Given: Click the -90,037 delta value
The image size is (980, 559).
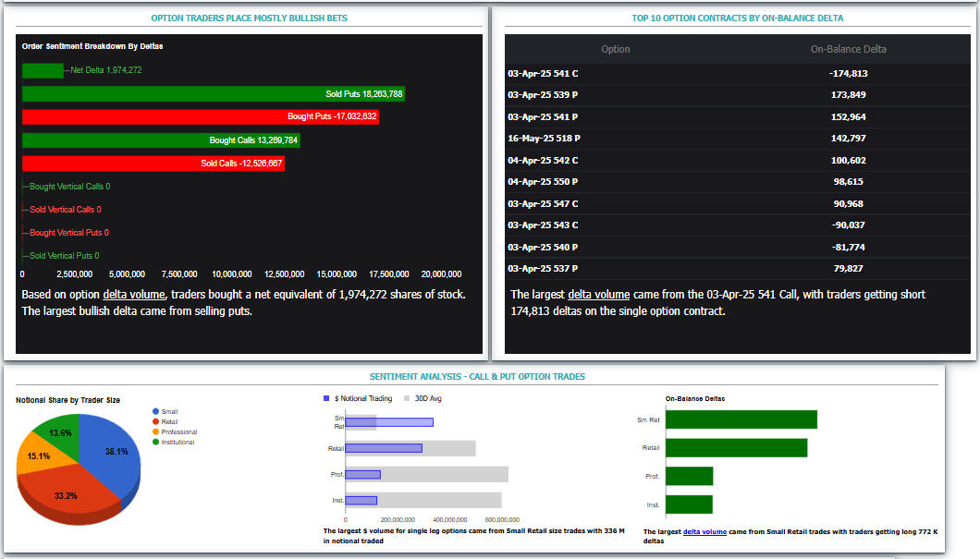Looking at the screenshot, I should (848, 225).
